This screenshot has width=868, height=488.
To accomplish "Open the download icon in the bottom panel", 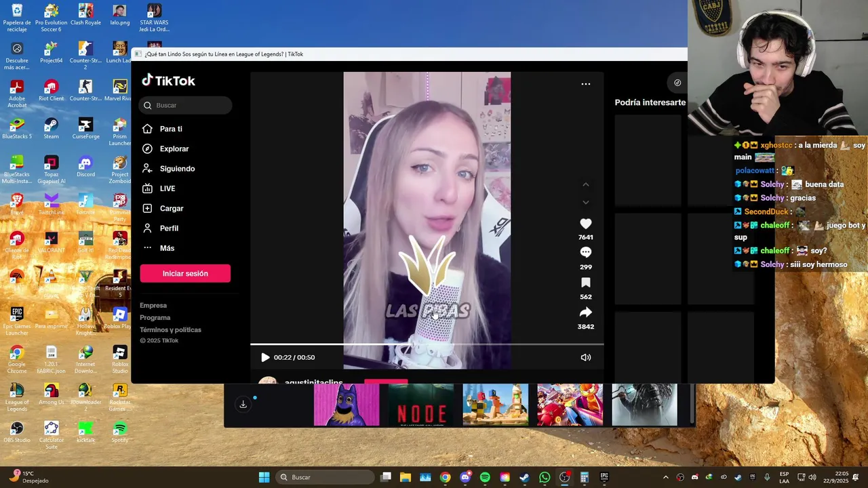I will [x=243, y=405].
